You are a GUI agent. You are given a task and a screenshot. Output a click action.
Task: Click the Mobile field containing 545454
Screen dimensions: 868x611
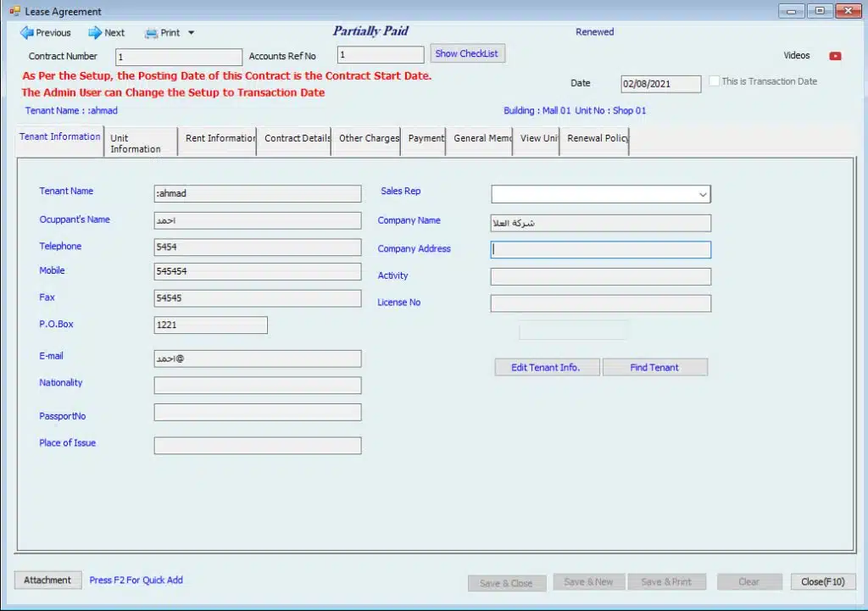(x=258, y=271)
